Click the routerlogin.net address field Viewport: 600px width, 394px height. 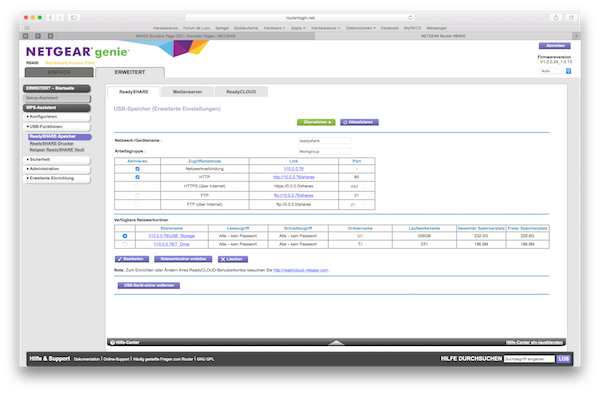pyautogui.click(x=300, y=18)
